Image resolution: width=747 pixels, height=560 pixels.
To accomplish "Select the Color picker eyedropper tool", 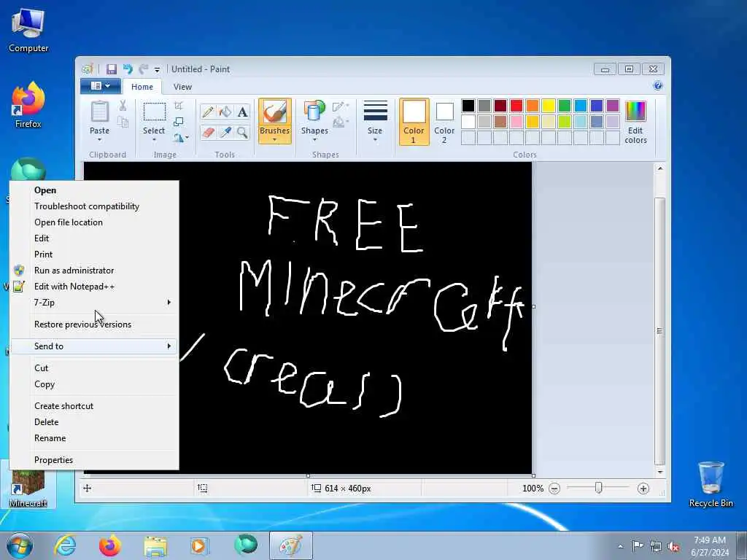I will 225,133.
